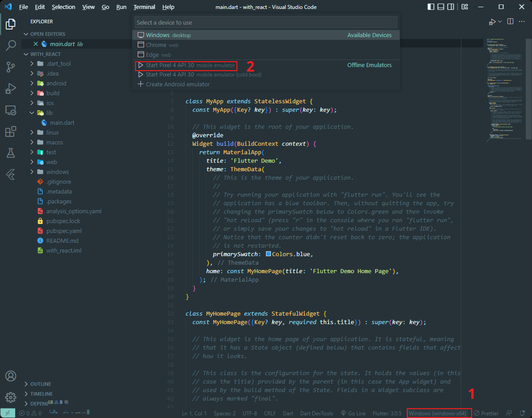Screen dimensions: 532x418
Task: Open the Flutter sidebar icon
Action: [x=11, y=175]
